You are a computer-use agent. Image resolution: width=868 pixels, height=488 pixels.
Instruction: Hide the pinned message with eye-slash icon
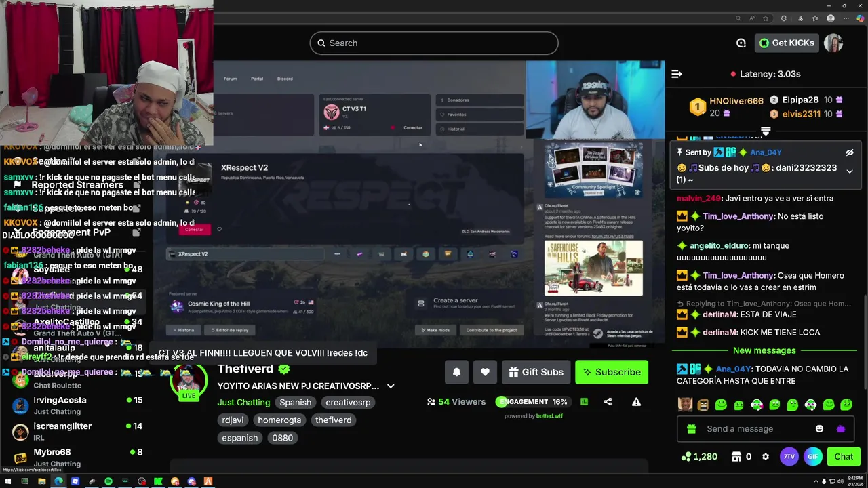click(x=849, y=152)
